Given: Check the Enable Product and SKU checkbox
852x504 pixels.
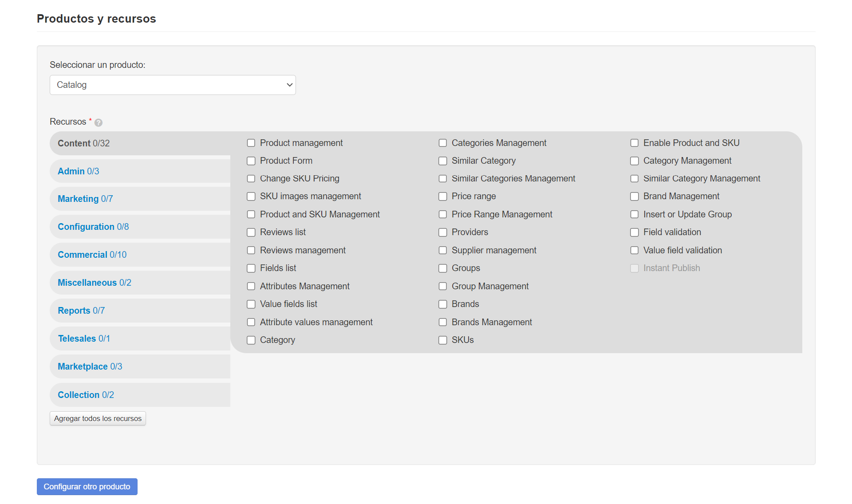Looking at the screenshot, I should tap(635, 143).
